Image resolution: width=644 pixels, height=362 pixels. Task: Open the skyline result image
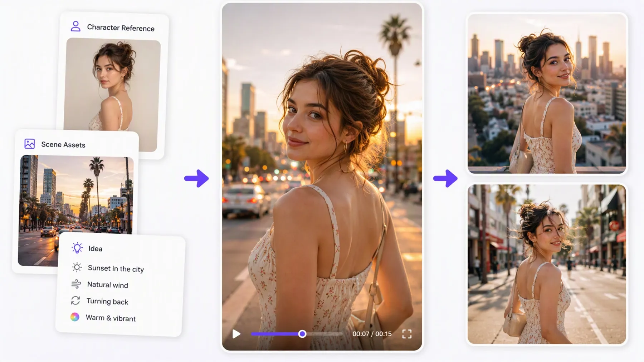click(x=547, y=94)
